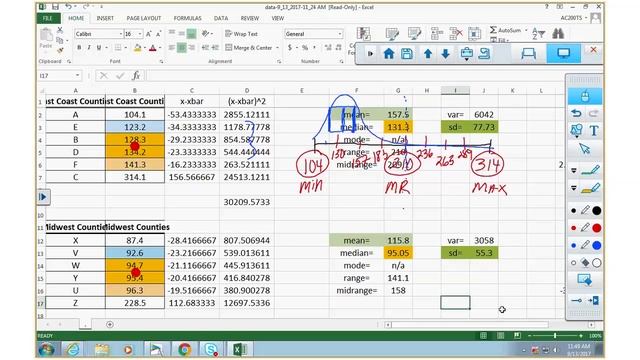Switch to the DATA tab

pos(221,18)
